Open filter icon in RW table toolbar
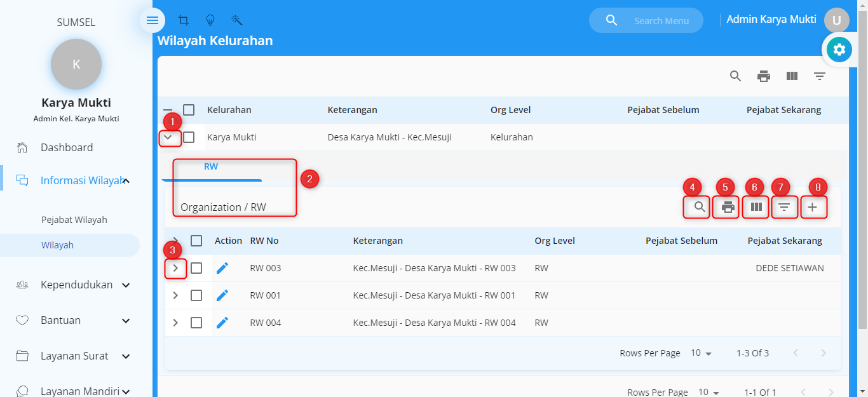Screen dimensions: 868x397 (784, 207)
